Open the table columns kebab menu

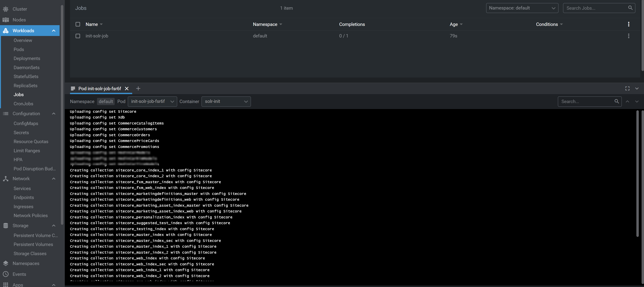pos(629,24)
